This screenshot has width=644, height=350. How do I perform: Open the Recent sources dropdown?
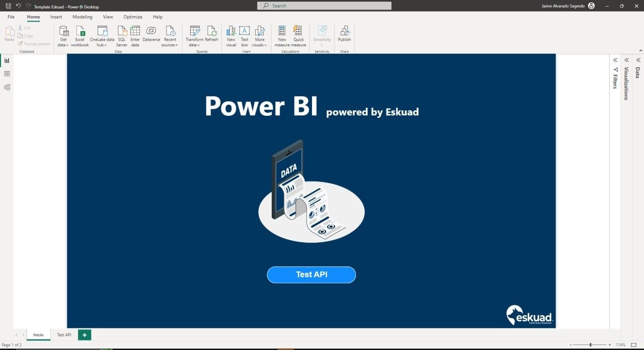170,36
